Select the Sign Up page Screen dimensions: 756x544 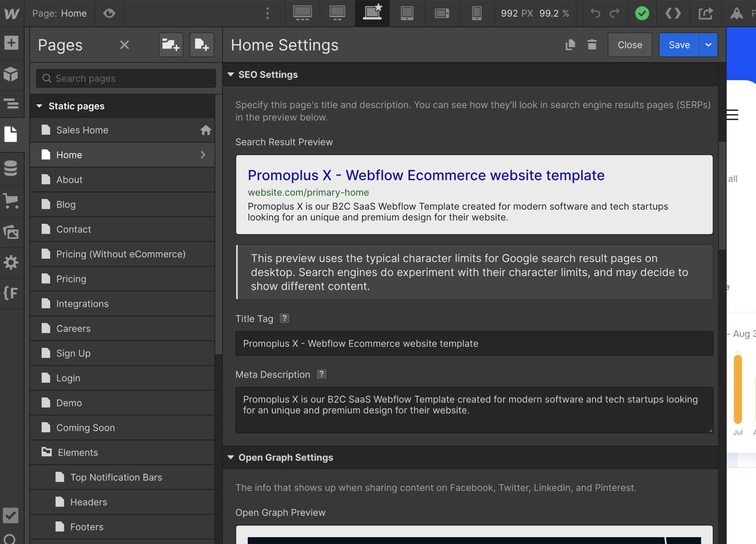click(x=122, y=353)
